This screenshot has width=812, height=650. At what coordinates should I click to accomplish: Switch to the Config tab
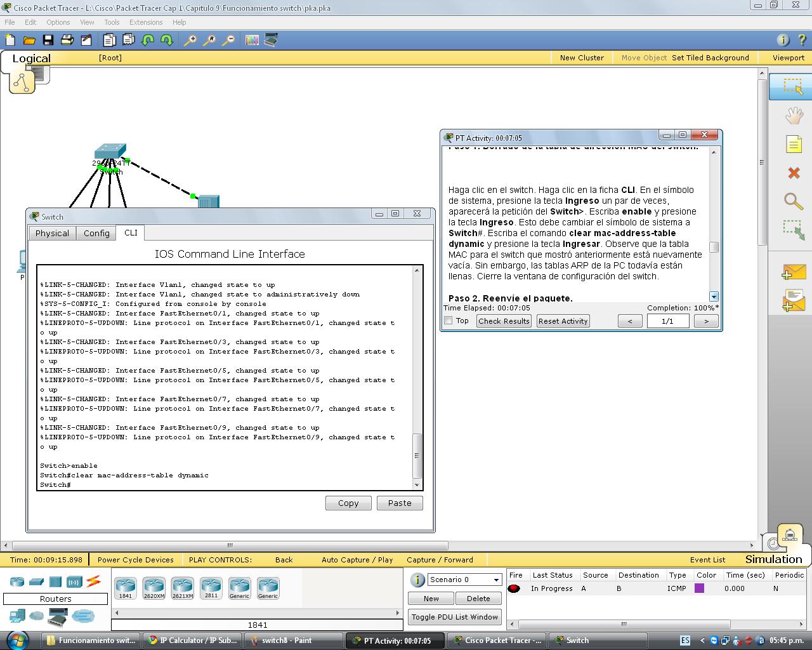pos(96,233)
